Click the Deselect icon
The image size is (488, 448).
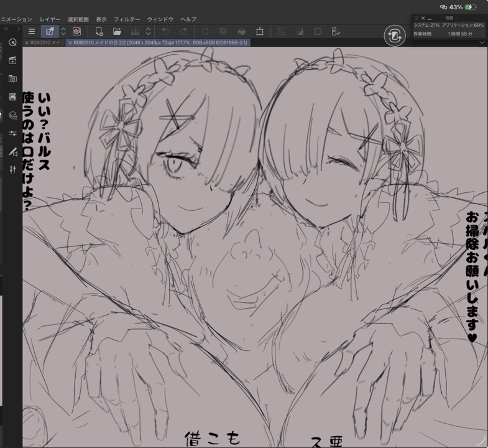pos(282,31)
